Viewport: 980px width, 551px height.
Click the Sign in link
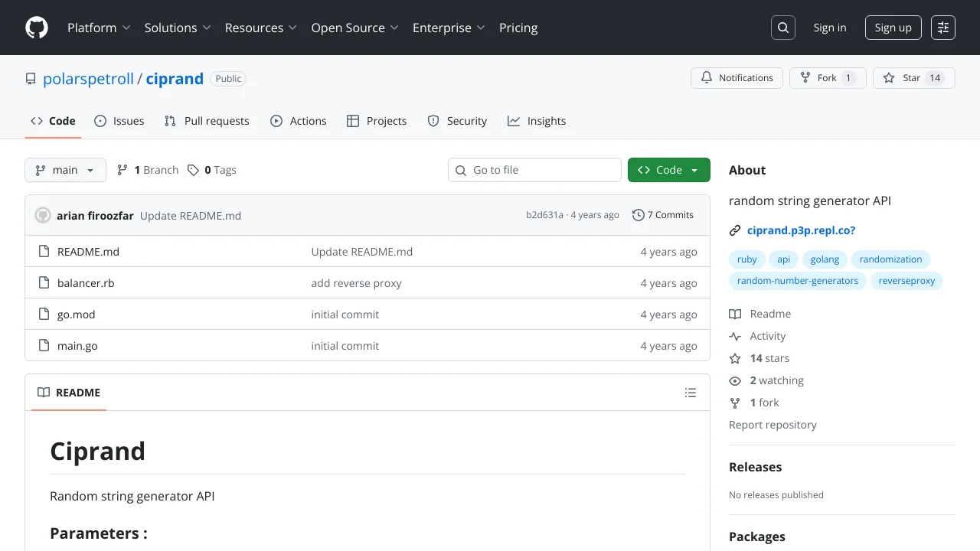(830, 28)
